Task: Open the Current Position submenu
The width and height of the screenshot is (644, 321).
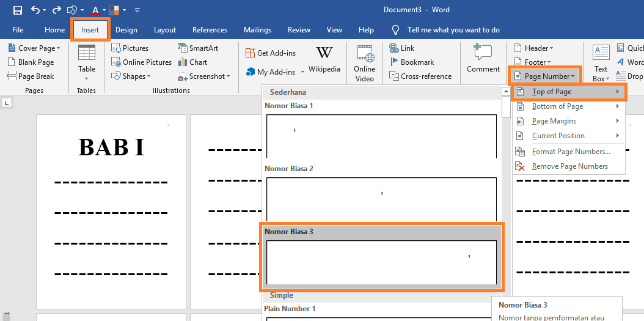Action: [568, 136]
